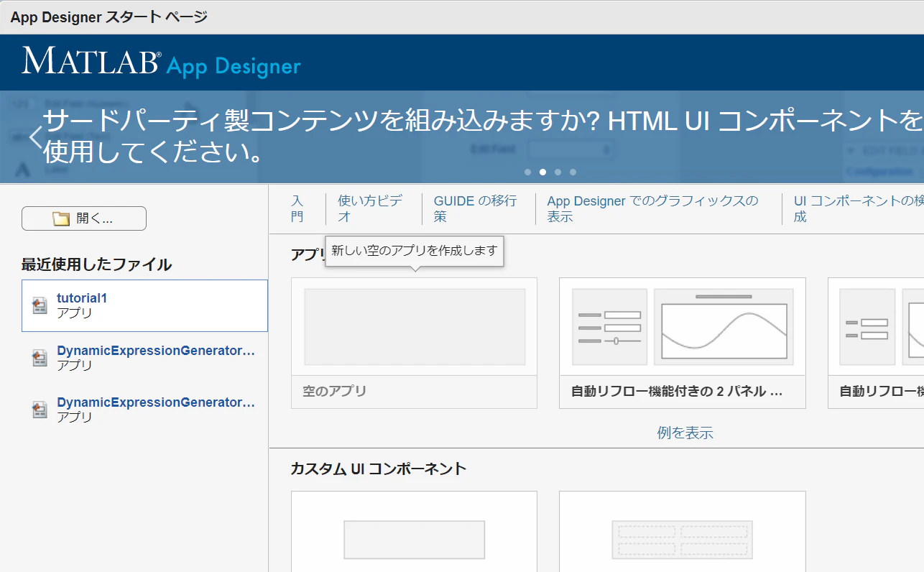924x572 pixels.
Task: Click the 開く... button with folder icon
Action: [84, 218]
